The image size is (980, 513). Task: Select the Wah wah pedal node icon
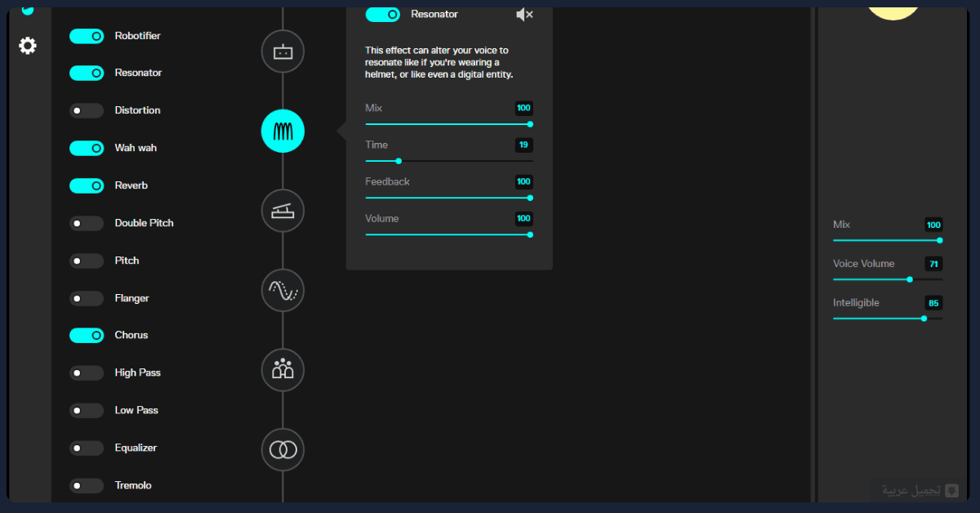283,211
